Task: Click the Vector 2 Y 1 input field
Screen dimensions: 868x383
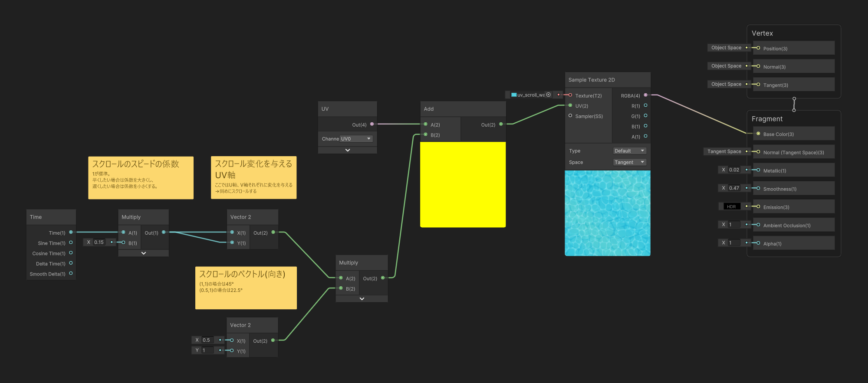Action: (207, 350)
